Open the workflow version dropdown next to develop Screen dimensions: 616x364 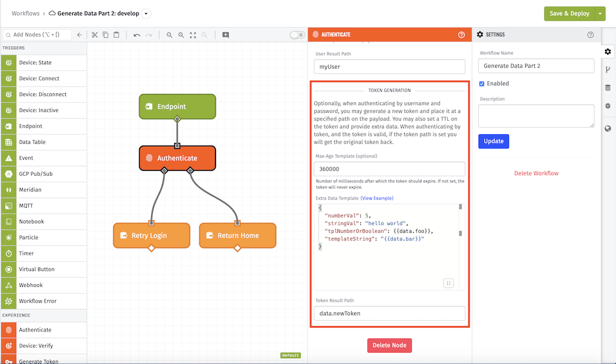click(146, 13)
